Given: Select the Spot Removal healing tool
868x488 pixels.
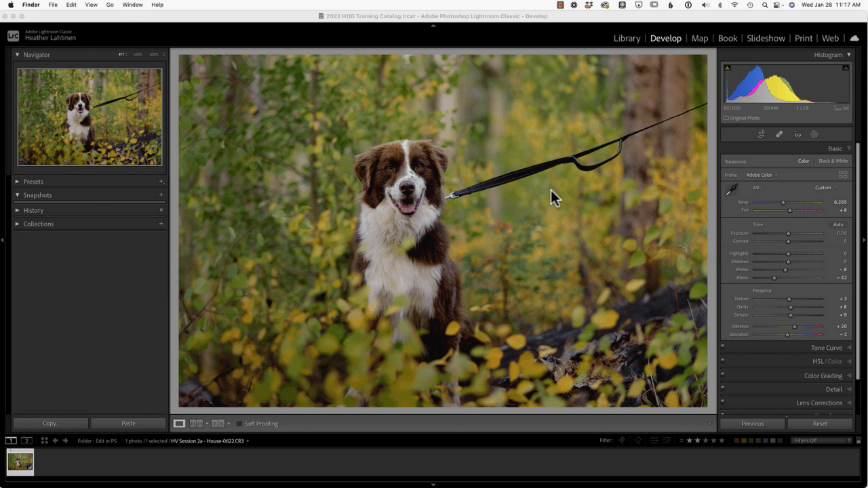Looking at the screenshot, I should (779, 134).
